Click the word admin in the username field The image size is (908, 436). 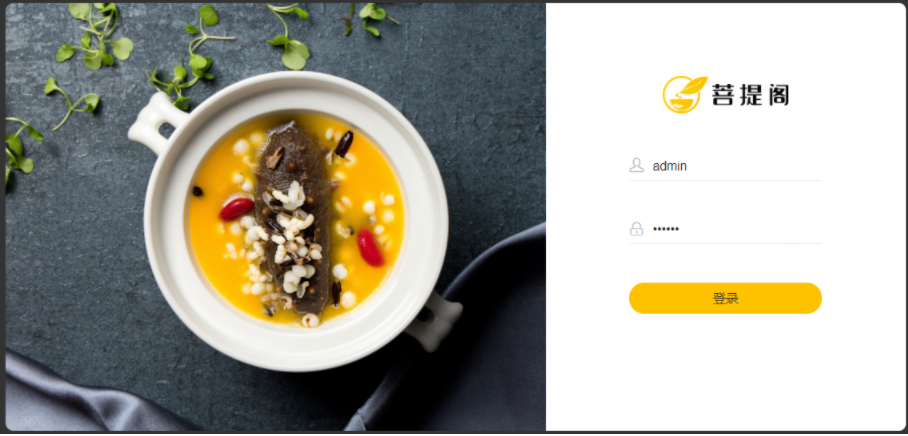click(x=669, y=166)
